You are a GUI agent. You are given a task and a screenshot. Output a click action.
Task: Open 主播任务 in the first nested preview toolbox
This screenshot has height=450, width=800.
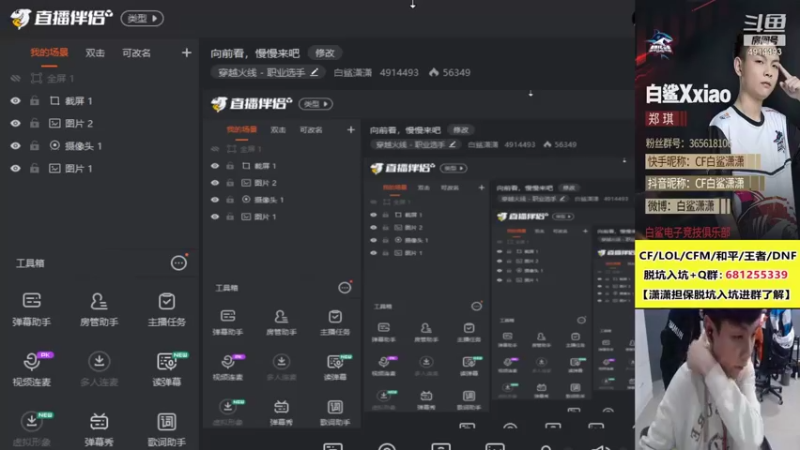[x=335, y=322]
